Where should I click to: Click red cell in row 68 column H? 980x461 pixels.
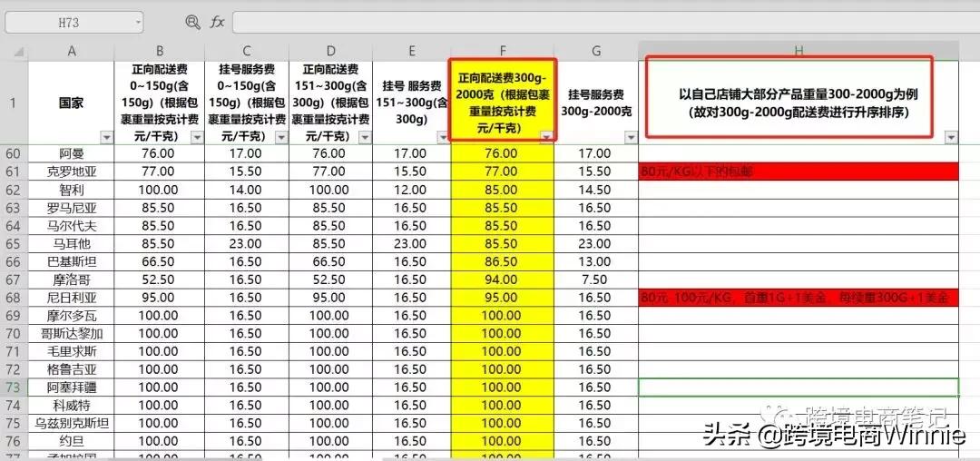point(799,298)
